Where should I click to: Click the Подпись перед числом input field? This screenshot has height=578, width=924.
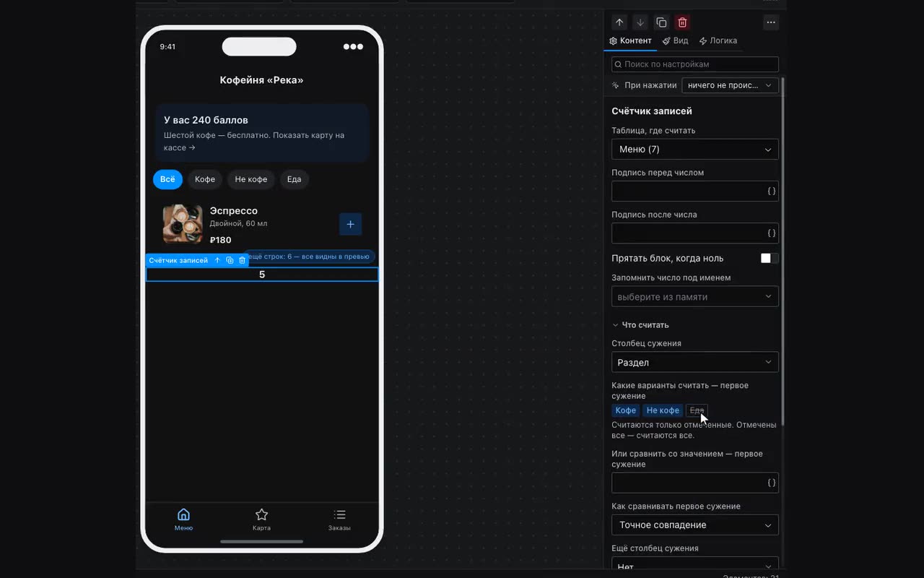pyautogui.click(x=695, y=191)
